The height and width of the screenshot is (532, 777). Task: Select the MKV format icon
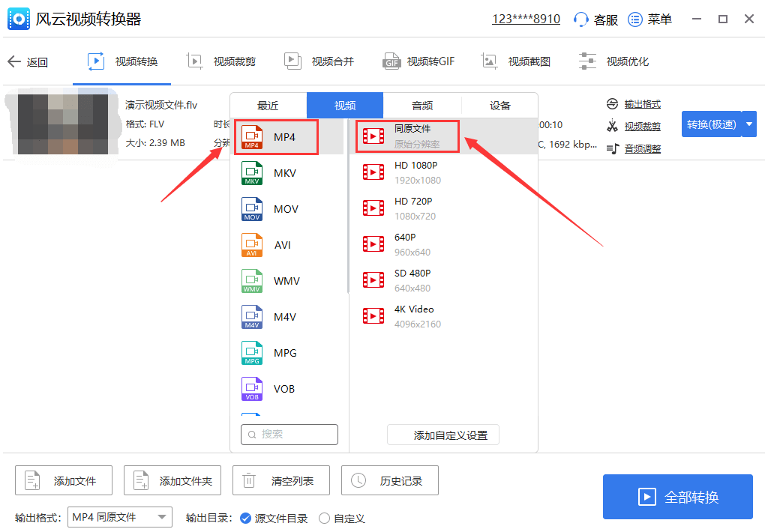[x=252, y=173]
